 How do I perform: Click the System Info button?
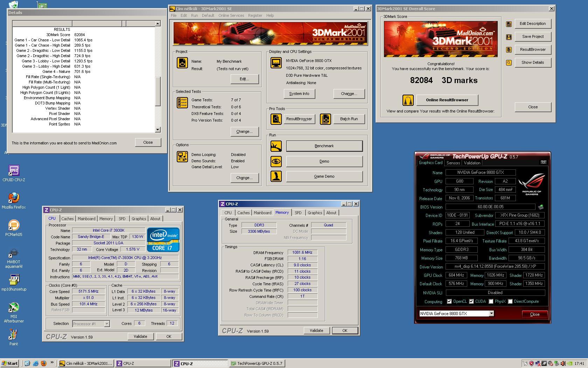point(299,94)
